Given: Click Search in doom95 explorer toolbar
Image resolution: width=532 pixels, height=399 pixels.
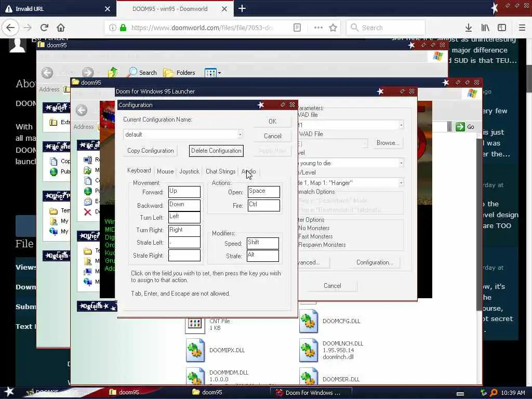Looking at the screenshot, I should click(142, 72).
